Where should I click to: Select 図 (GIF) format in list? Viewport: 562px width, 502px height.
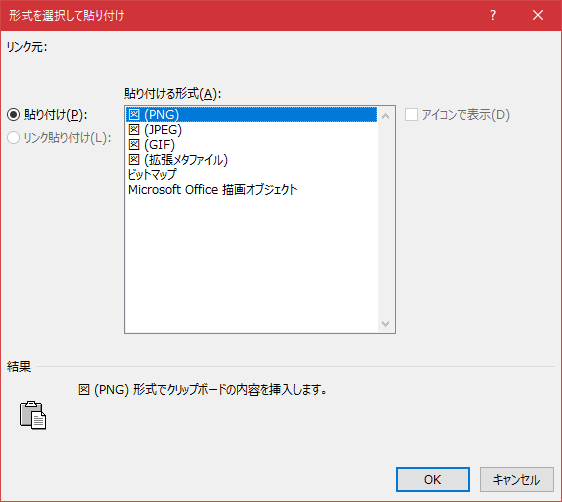point(251,144)
